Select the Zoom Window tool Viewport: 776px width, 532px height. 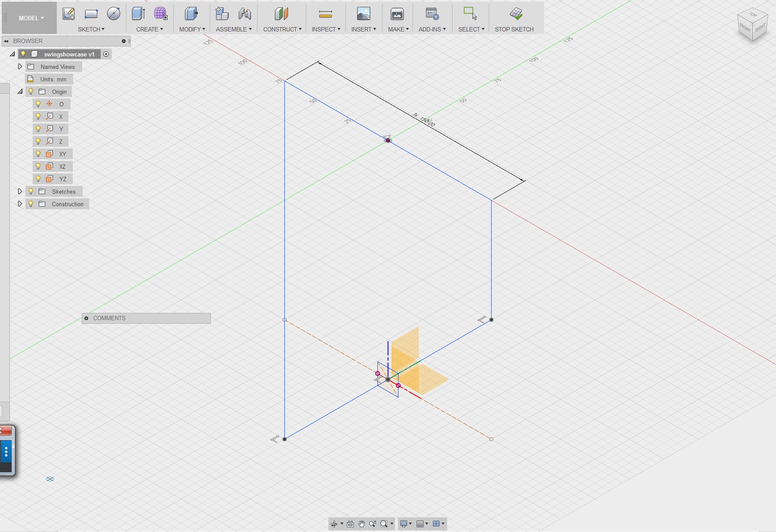384,524
